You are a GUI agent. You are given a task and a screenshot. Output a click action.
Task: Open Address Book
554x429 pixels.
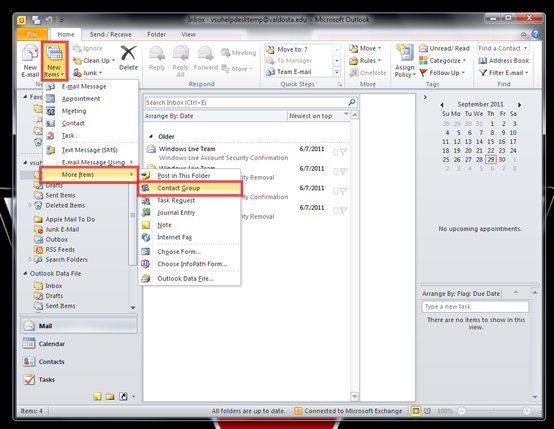[x=504, y=60]
